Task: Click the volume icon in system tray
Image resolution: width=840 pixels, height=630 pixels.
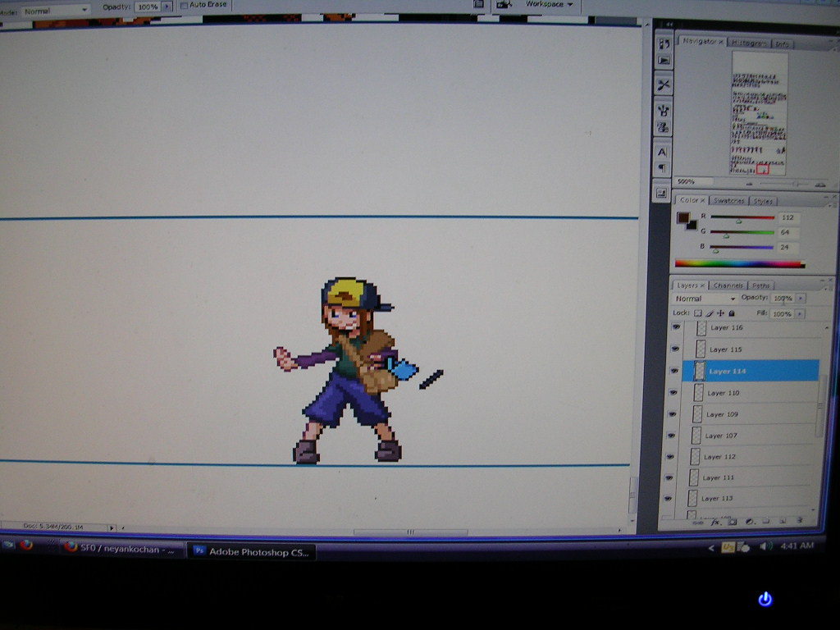Action: (x=765, y=546)
